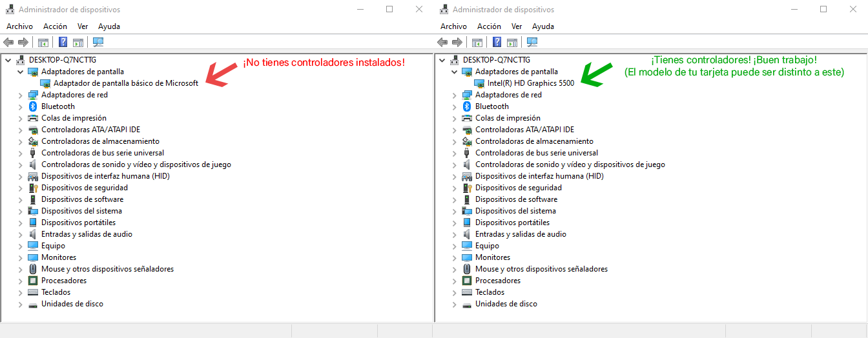Viewport: 868px width, 338px height.
Task: Open the Acción menu in the left window
Action: pyautogui.click(x=55, y=26)
